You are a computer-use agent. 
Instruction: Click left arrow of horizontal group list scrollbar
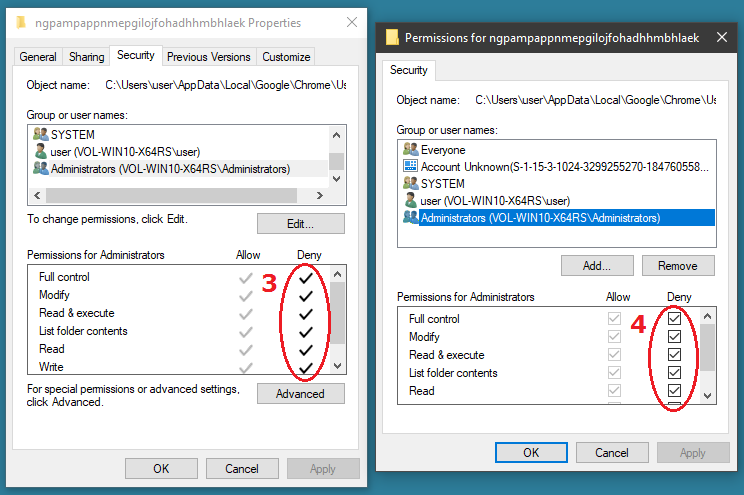point(37,195)
